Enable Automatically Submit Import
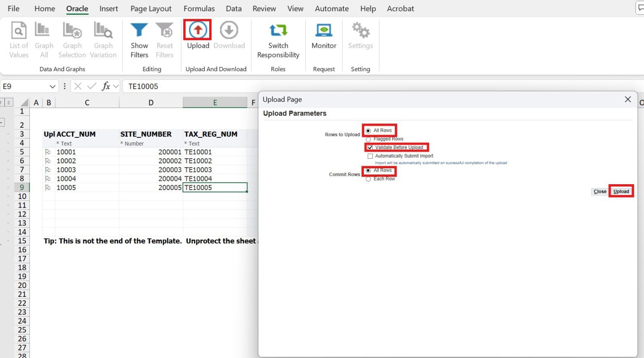Image resolution: width=644 pixels, height=358 pixels. pyautogui.click(x=370, y=156)
